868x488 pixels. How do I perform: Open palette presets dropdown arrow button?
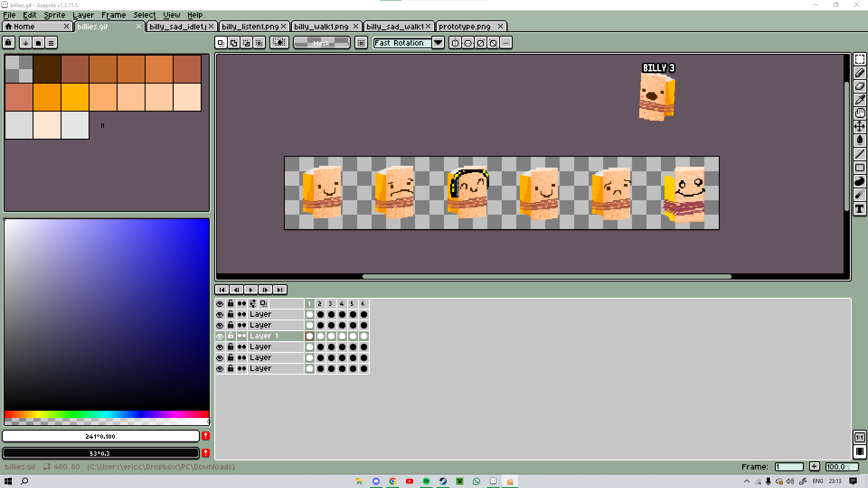[x=26, y=43]
